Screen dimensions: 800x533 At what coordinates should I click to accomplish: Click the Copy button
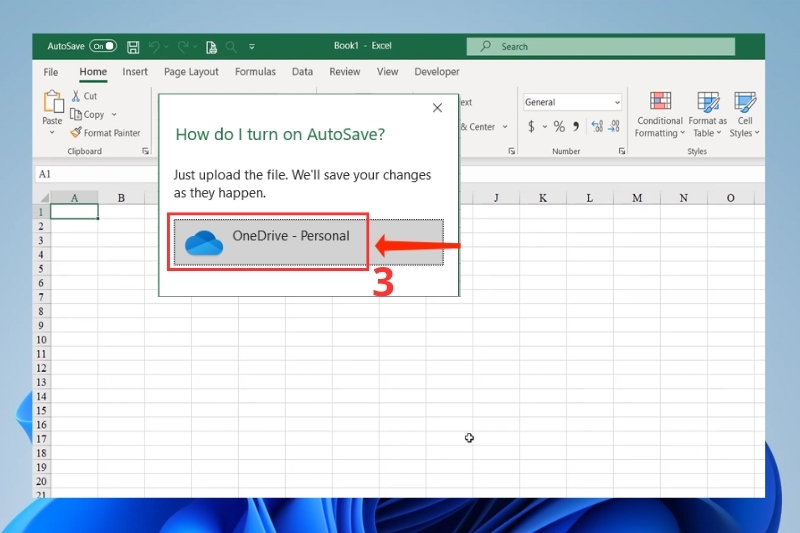(x=87, y=114)
